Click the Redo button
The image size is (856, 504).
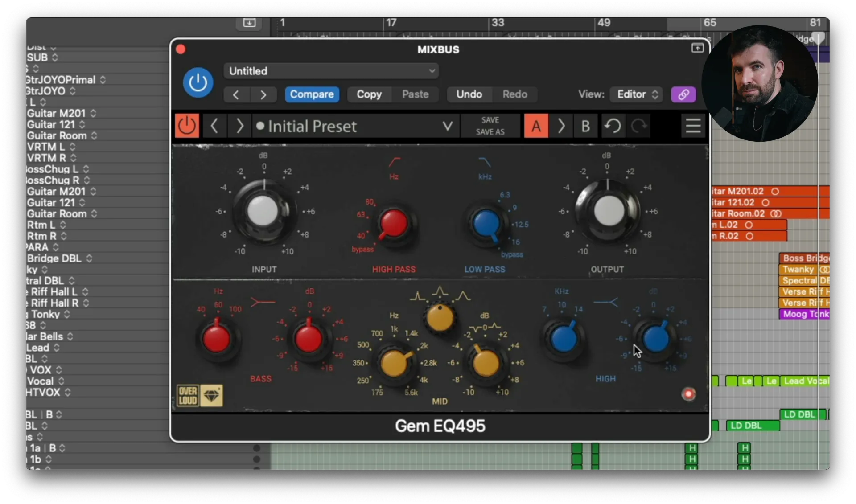[515, 94]
